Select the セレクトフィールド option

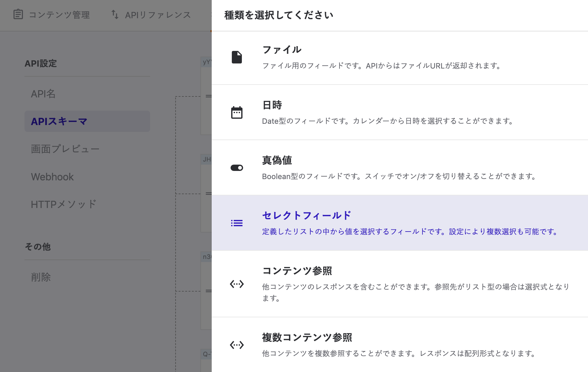click(x=307, y=216)
